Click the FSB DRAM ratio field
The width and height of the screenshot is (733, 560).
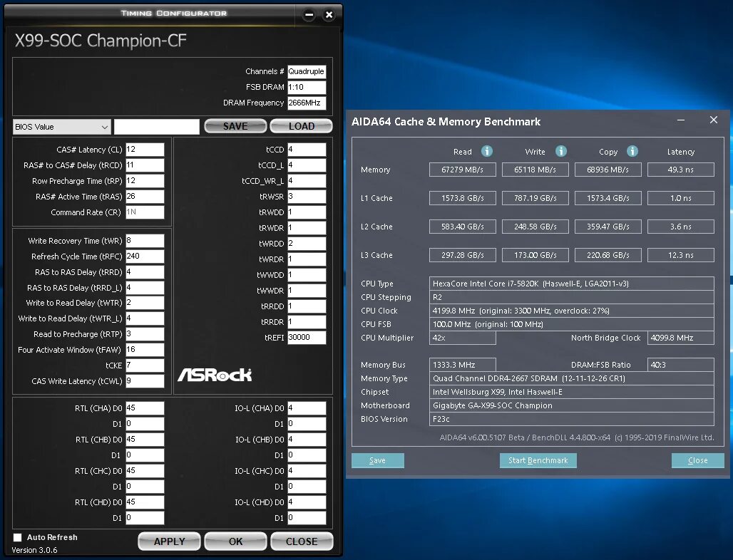click(x=307, y=87)
